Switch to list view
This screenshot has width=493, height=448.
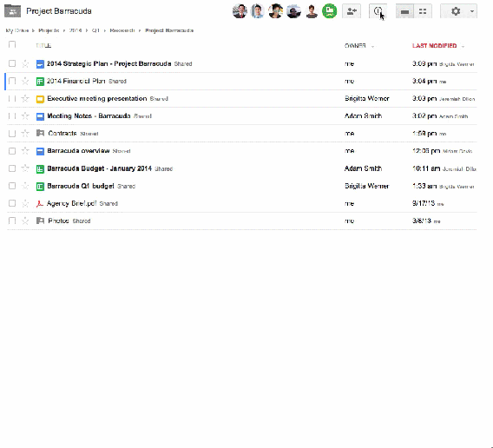[x=404, y=11]
